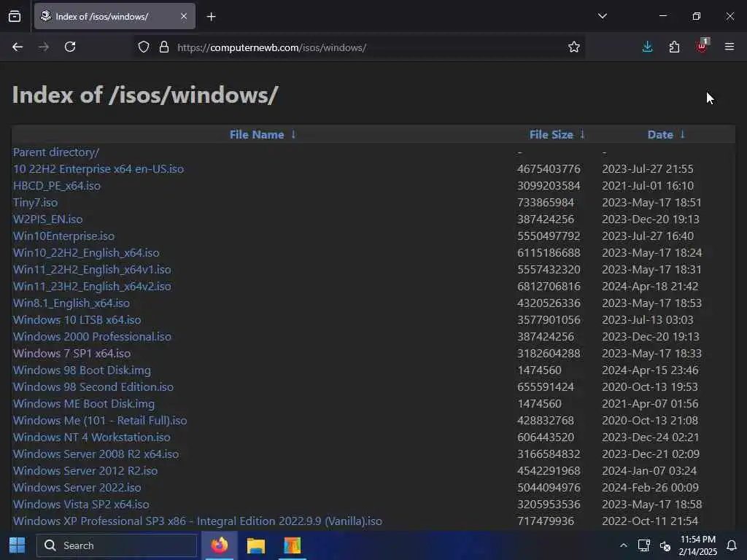
Task: Open Firefox from the taskbar
Action: 220,545
